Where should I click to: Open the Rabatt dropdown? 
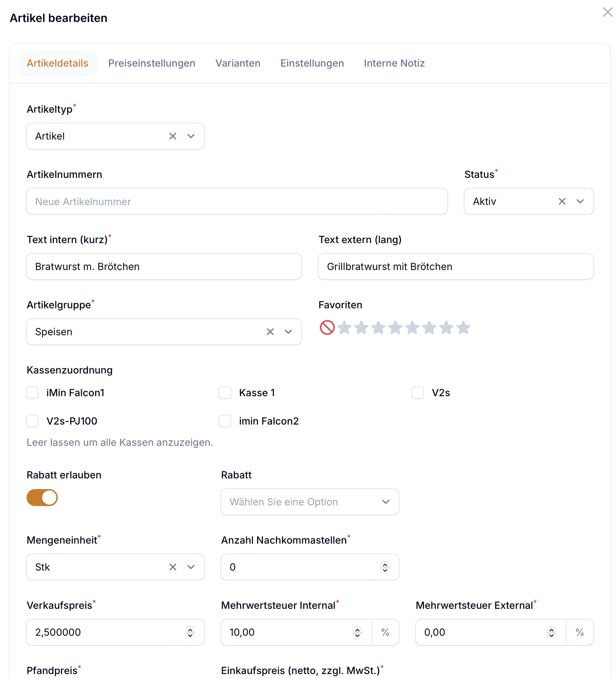310,502
